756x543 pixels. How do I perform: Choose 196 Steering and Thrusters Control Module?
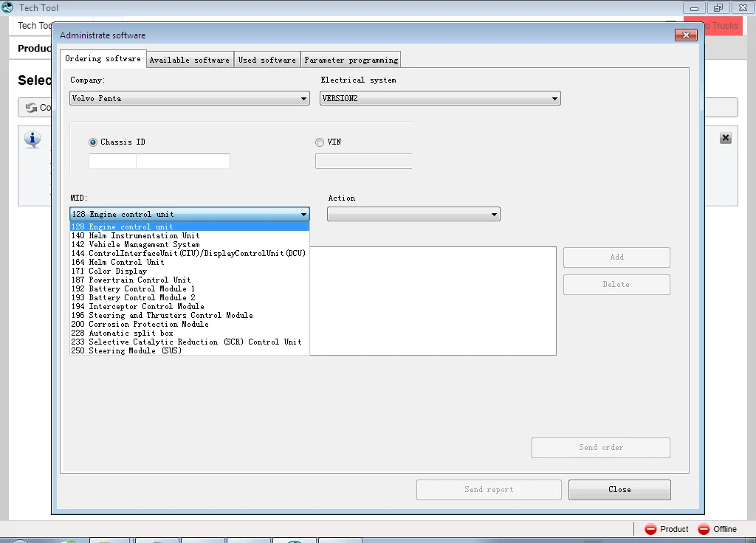pyautogui.click(x=190, y=315)
